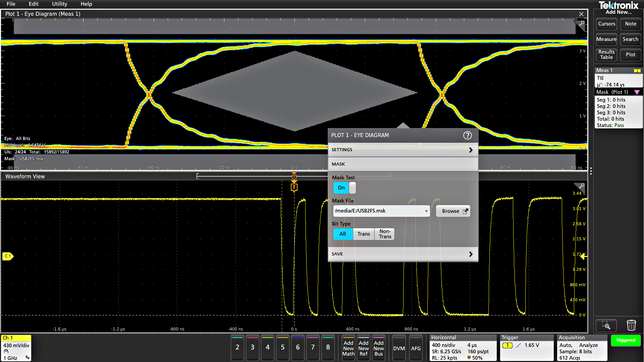Screen dimensions: 644x362
Task: Turn on Channel 5
Action: point(282,348)
